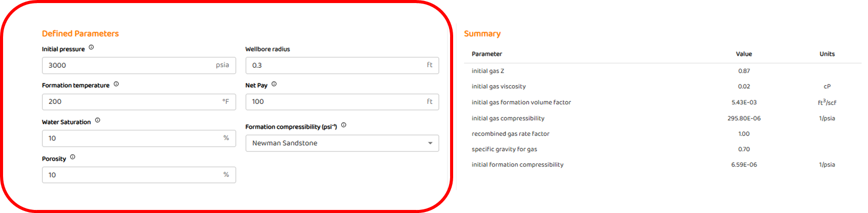Click the Value column header
The width and height of the screenshot is (868, 213).
click(x=743, y=54)
